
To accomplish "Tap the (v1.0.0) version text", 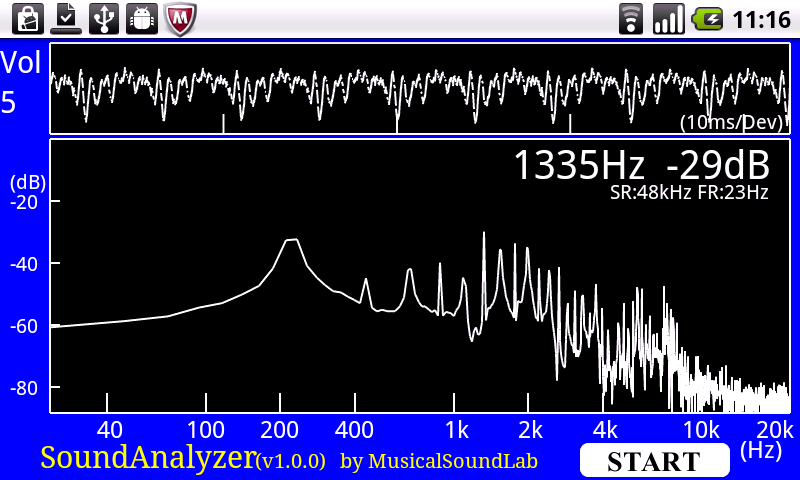I will pos(291,461).
